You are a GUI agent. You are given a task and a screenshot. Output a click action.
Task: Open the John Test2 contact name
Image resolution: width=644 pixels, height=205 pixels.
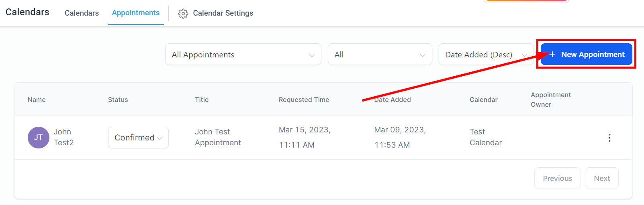pos(64,137)
